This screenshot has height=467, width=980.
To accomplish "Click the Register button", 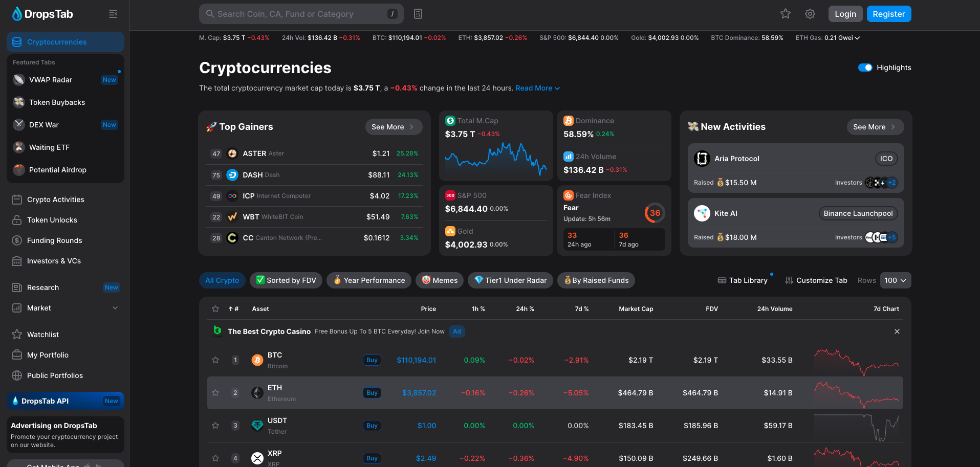I will pos(889,14).
